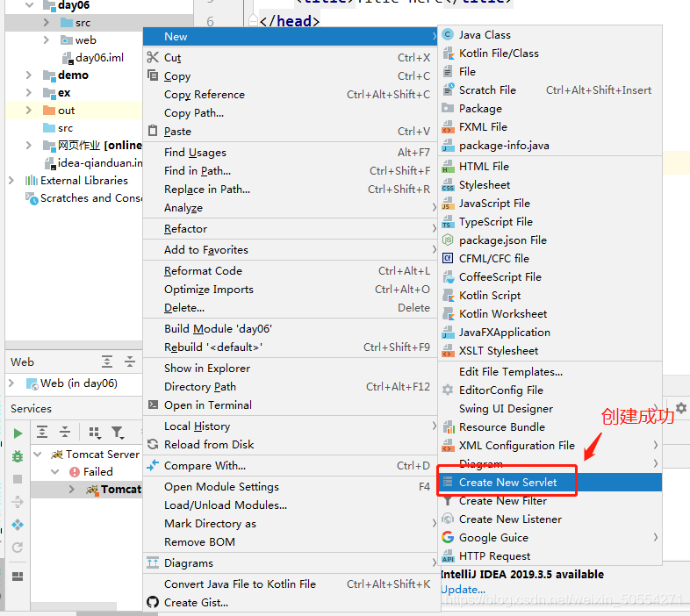Click Edit File Templates... entry

pyautogui.click(x=550, y=372)
